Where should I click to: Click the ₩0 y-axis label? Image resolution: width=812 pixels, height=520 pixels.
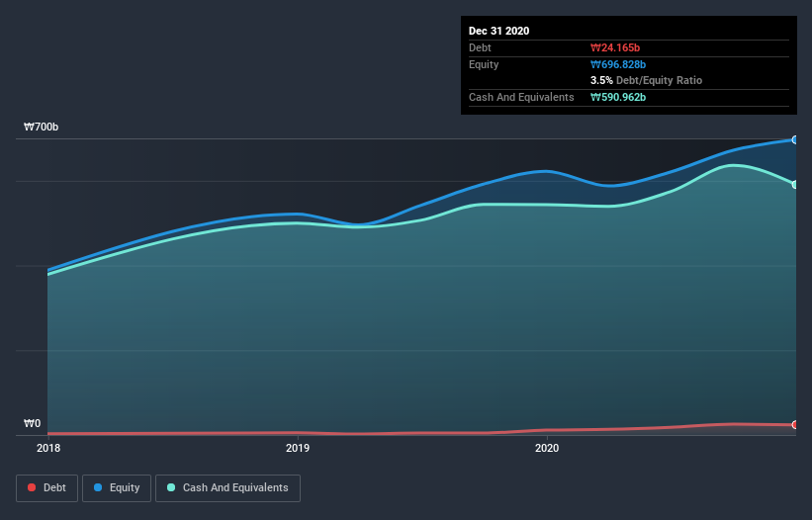tap(32, 423)
